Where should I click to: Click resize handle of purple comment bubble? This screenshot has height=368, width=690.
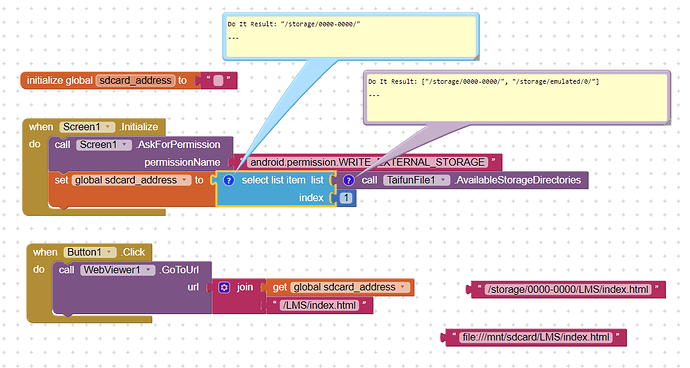pyautogui.click(x=667, y=121)
